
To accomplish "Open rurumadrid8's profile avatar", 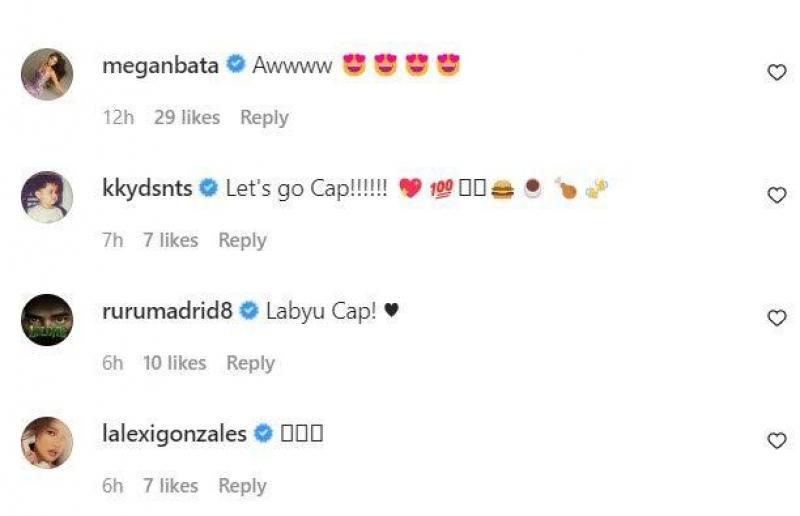I will (x=47, y=320).
